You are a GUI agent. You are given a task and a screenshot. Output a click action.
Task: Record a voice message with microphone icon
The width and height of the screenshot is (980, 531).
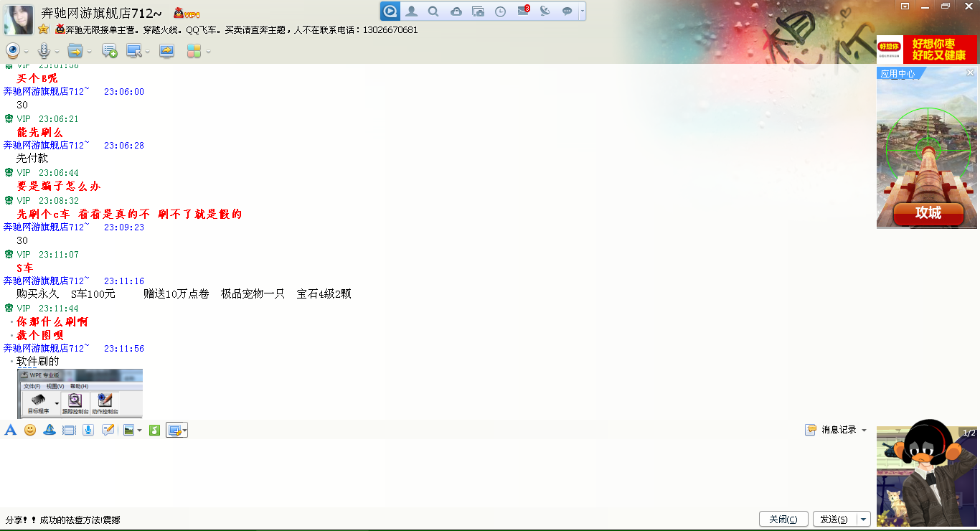point(88,430)
